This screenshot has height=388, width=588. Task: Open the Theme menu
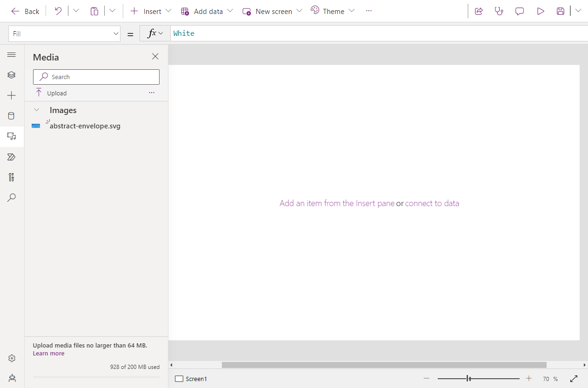tap(332, 11)
